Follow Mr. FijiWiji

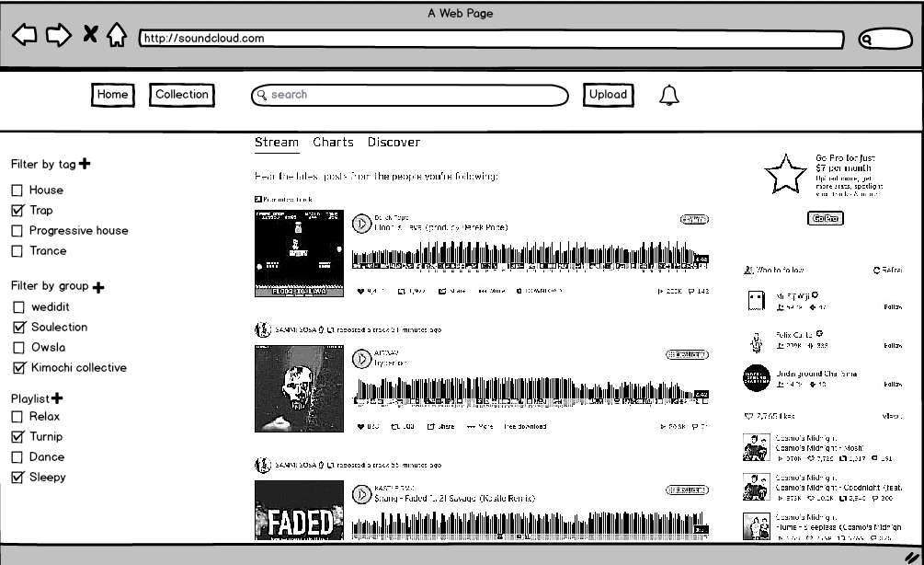tap(893, 307)
